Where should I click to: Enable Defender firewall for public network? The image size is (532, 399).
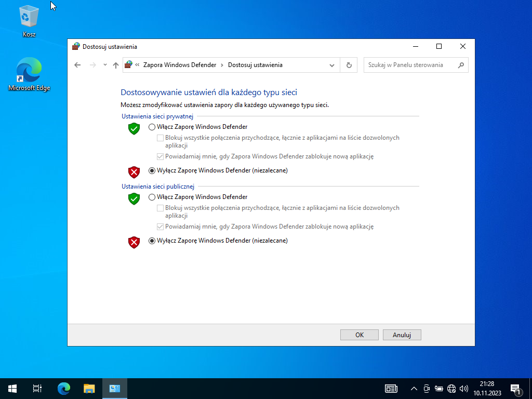coord(152,197)
